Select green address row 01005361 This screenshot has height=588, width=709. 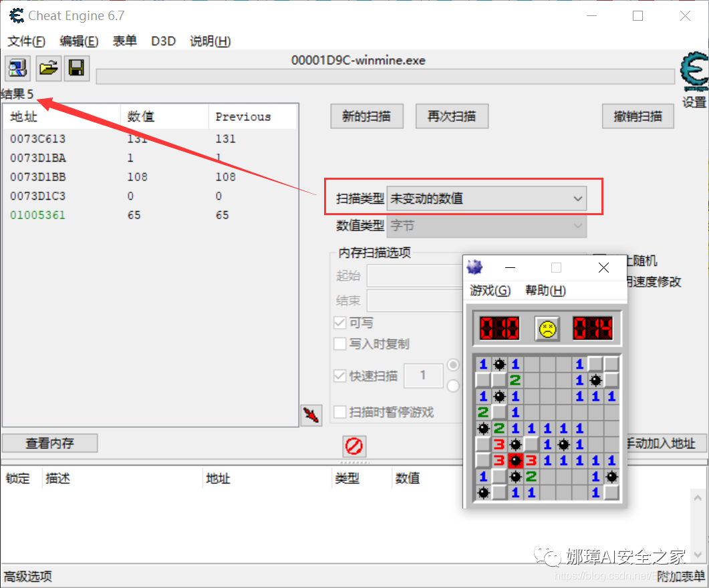(x=150, y=214)
